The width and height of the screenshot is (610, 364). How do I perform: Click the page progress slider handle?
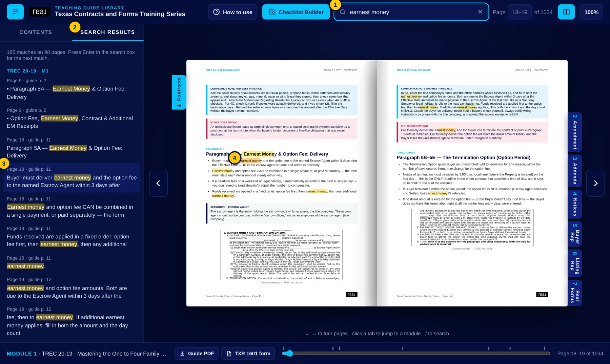(x=289, y=354)
